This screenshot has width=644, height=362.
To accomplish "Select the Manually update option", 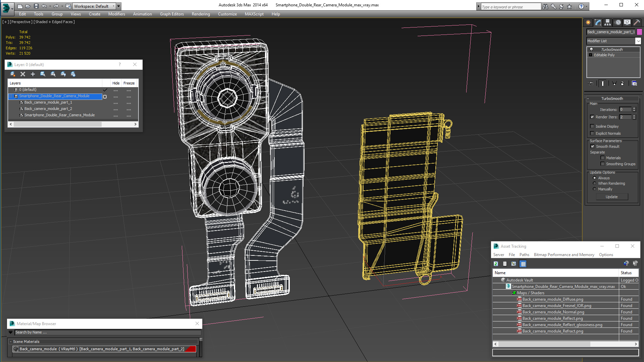I will coord(594,189).
